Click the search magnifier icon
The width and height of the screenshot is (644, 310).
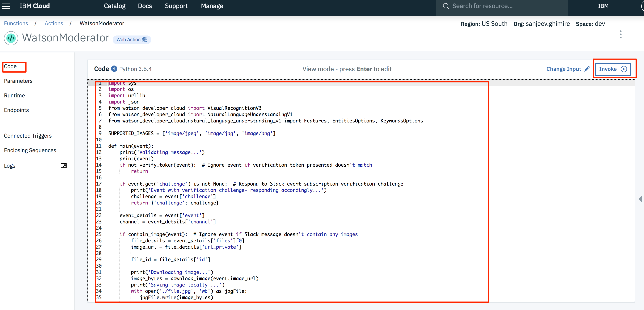click(446, 6)
